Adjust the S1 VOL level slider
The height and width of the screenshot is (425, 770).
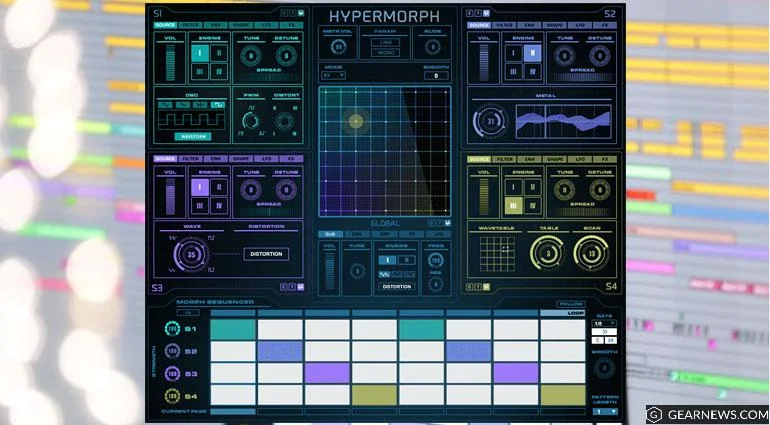[170, 62]
